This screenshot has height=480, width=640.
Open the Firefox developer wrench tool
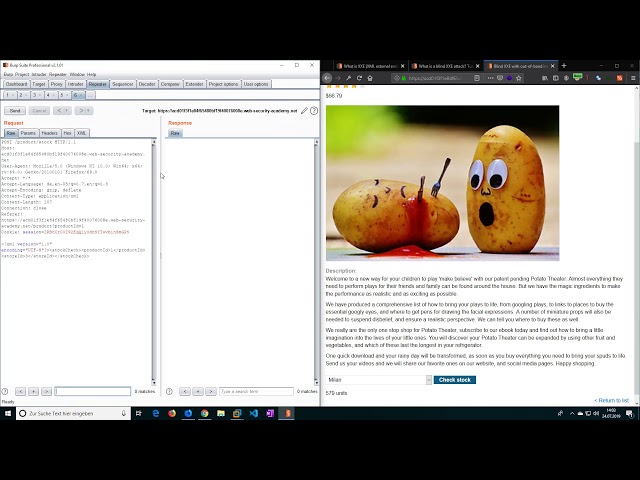tap(349, 78)
